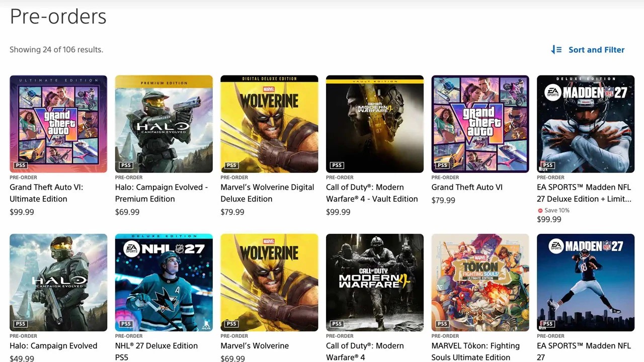Click the $79.99 price under standard Grand Theft Auto VI
The width and height of the screenshot is (644, 362).
pyautogui.click(x=443, y=200)
